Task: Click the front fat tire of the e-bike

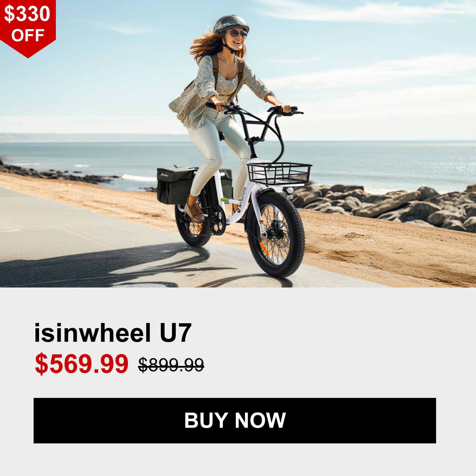Action: tap(275, 234)
